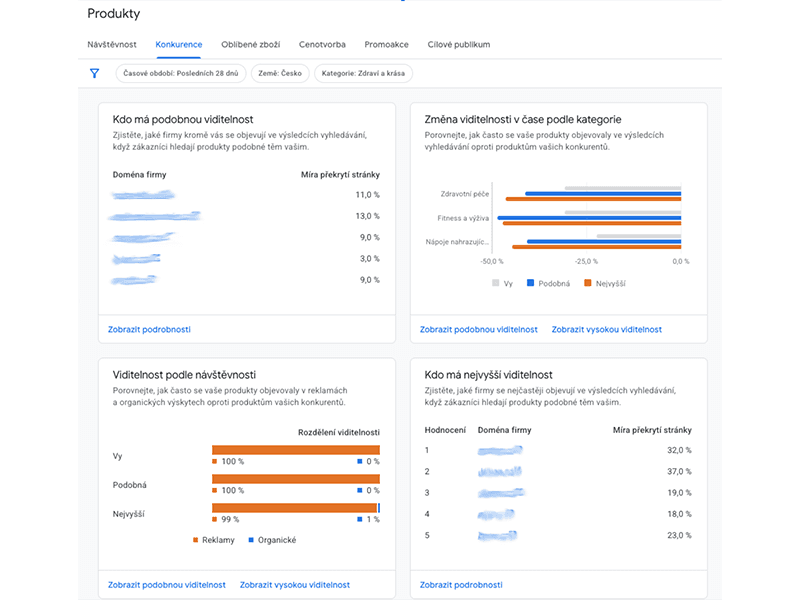Click the Kdo má nejvyšší viditelnost heading
The width and height of the screenshot is (800, 600).
(x=488, y=374)
